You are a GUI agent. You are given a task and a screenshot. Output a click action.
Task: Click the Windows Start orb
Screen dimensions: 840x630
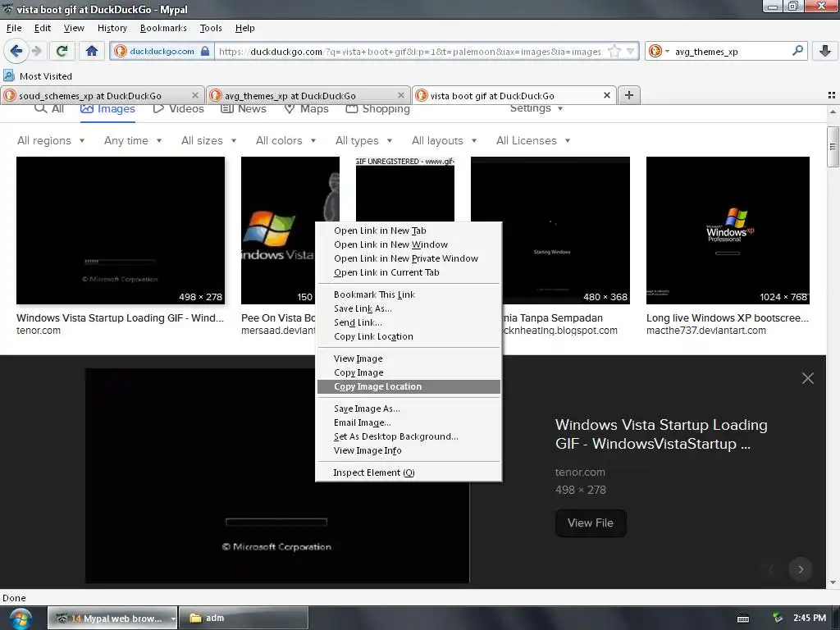click(x=20, y=619)
